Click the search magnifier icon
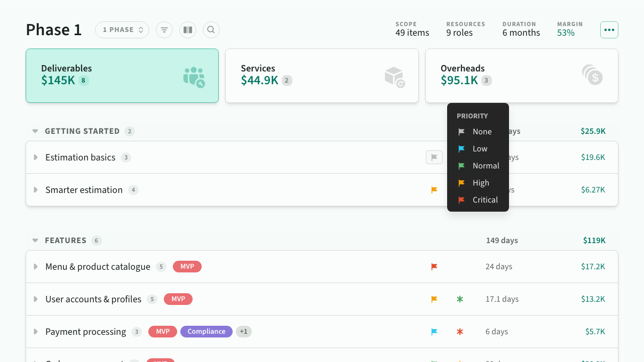The width and height of the screenshot is (644, 362). coord(211,30)
